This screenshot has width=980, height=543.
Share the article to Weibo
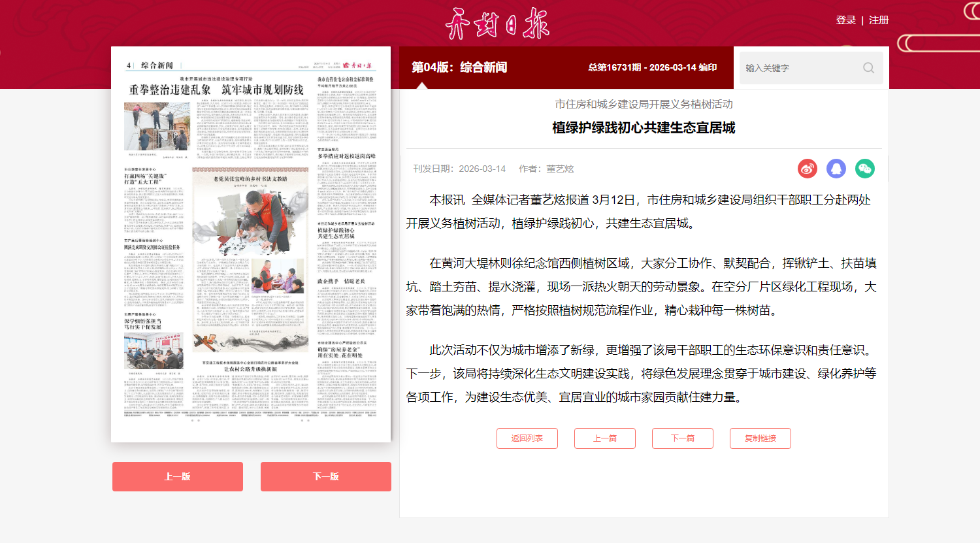point(808,169)
